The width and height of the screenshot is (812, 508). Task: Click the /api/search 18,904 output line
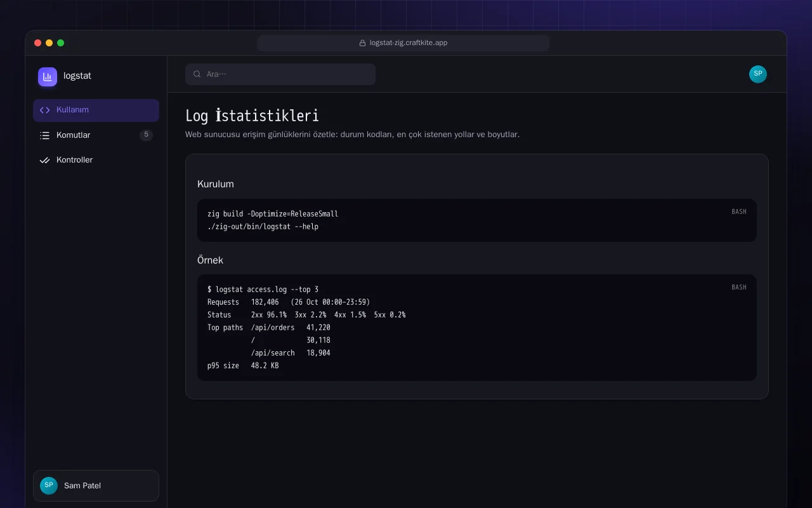(291, 353)
